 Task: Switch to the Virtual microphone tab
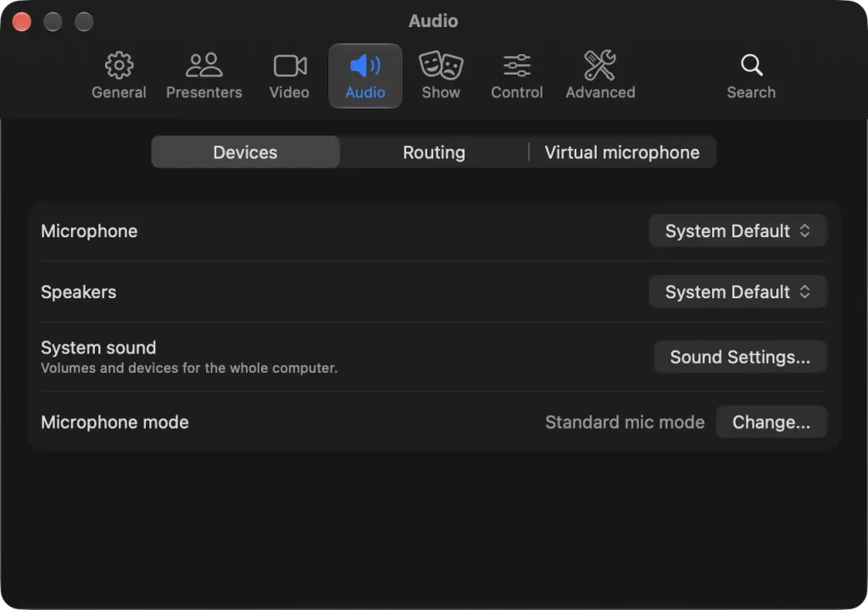[x=622, y=152]
